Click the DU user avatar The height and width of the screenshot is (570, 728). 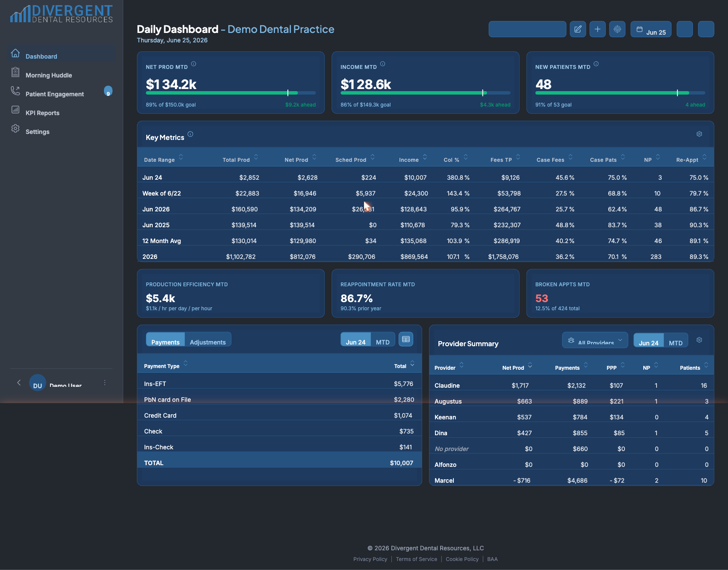pos(38,383)
